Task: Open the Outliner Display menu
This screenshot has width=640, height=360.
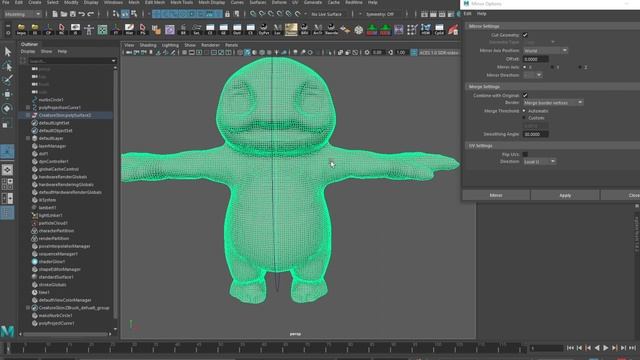Action: click(28, 51)
